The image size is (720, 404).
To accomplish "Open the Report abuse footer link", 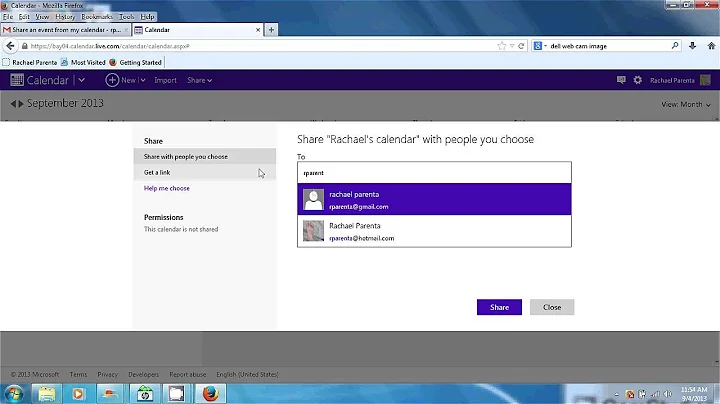I will tap(187, 375).
